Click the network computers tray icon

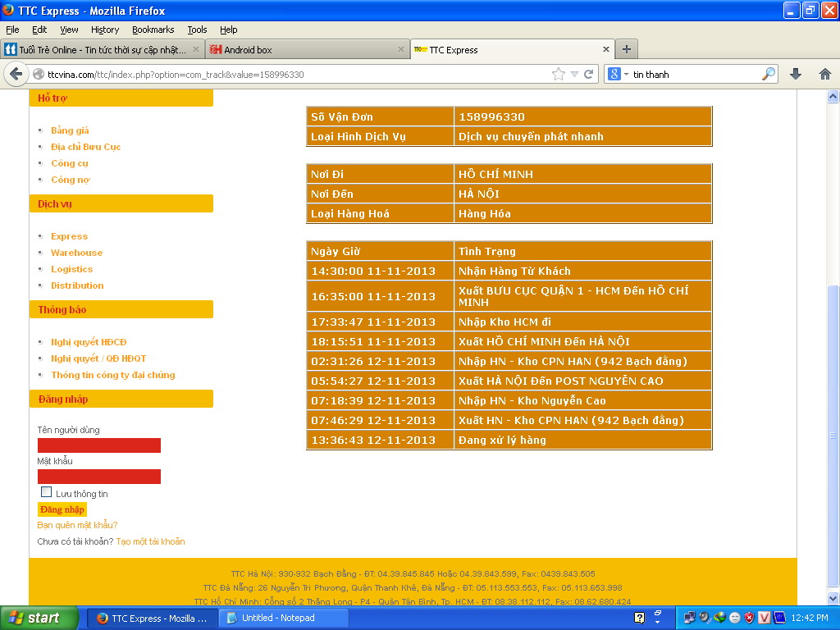[x=689, y=618]
